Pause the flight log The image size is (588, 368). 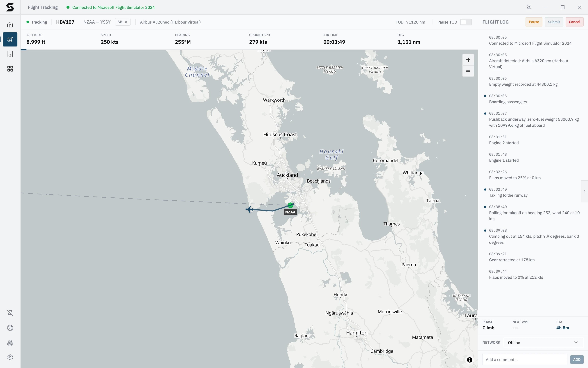tap(534, 22)
